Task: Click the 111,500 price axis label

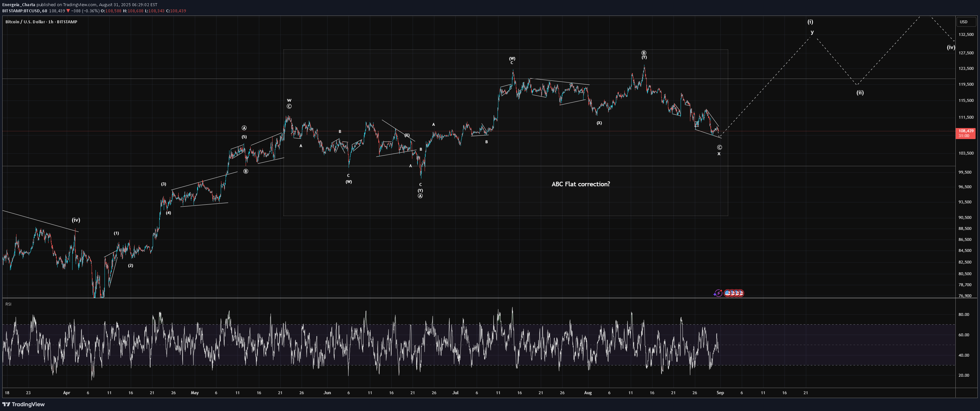Action: pos(966,117)
